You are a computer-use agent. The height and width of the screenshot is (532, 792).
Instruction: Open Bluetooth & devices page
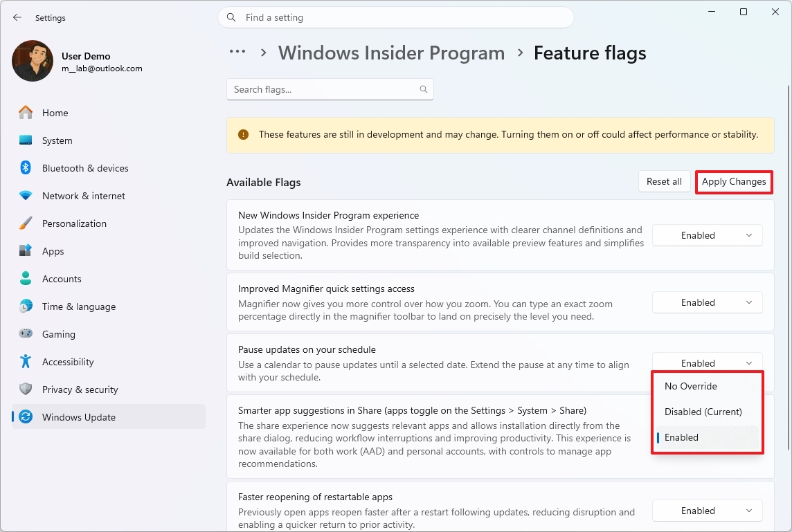click(x=109, y=168)
